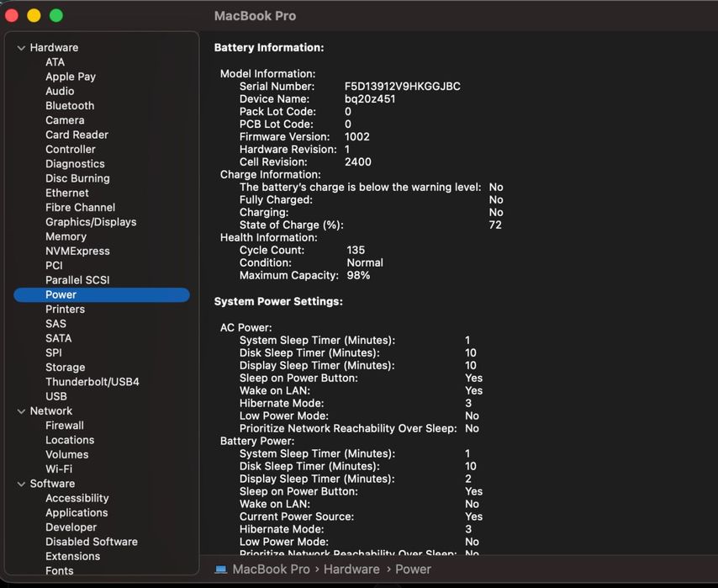Select Thunderbolt/USB4 in the sidebar
Image resolution: width=718 pixels, height=588 pixels.
pos(92,382)
